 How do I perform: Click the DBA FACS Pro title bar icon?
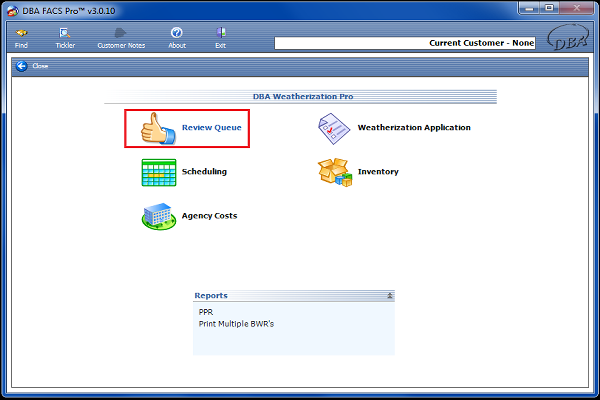click(x=13, y=11)
